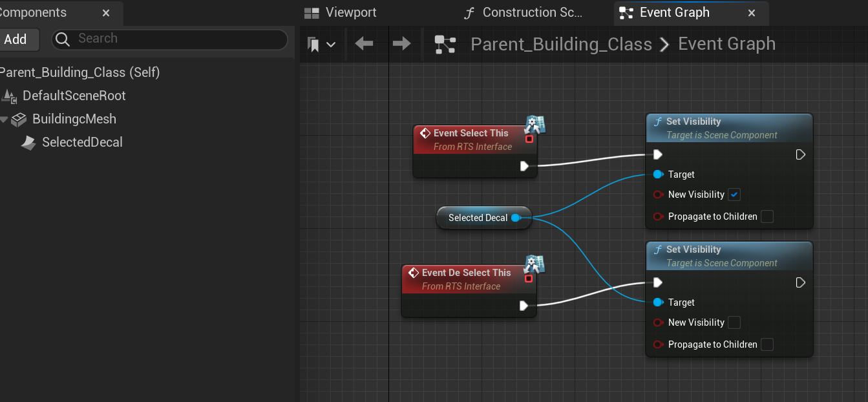This screenshot has height=402, width=868.
Task: Uncheck New Visibility on upper node
Action: click(734, 195)
